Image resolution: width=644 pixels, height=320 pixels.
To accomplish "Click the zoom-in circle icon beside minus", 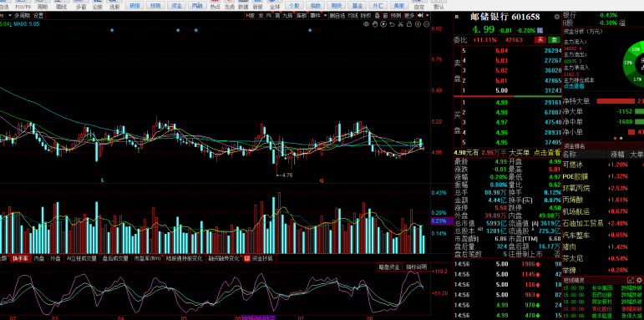I will [418, 24].
